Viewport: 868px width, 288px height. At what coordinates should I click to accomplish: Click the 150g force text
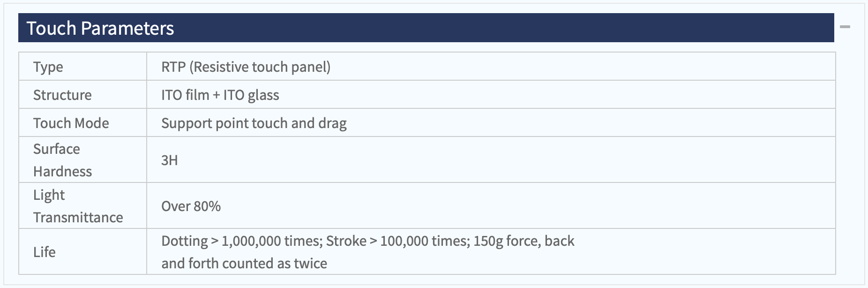pos(507,241)
